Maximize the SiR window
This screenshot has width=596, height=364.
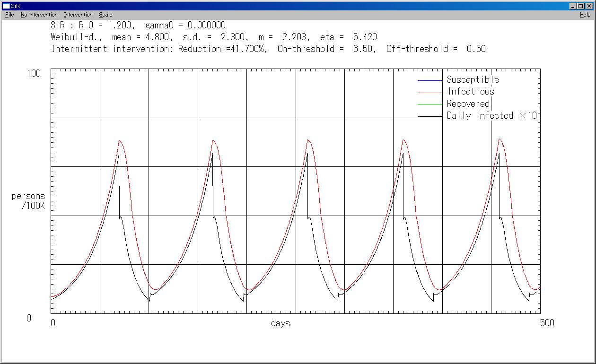click(581, 6)
